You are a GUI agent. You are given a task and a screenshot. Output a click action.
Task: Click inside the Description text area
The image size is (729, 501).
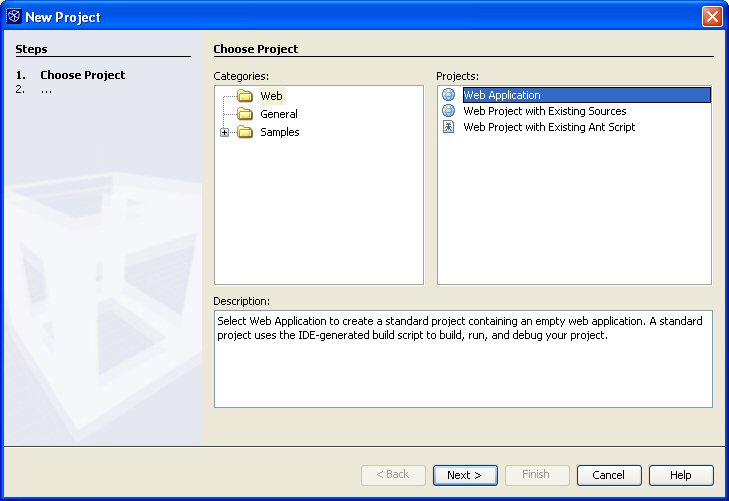tap(463, 359)
